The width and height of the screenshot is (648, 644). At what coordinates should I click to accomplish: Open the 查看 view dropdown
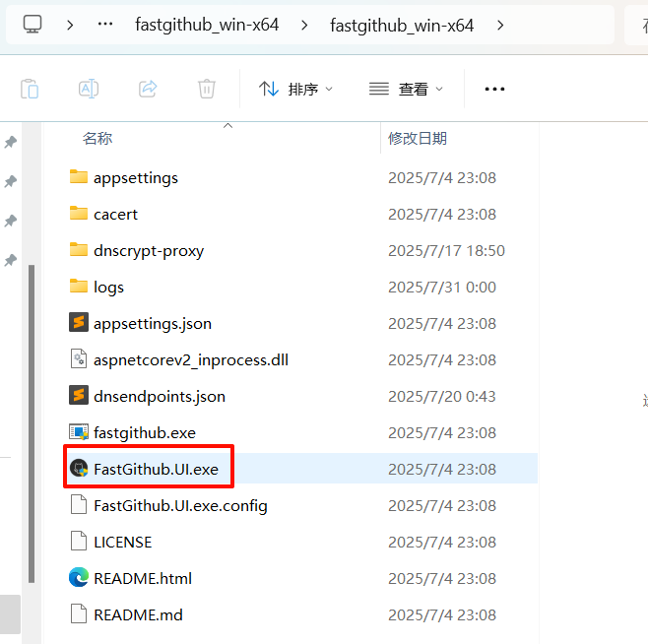click(406, 89)
